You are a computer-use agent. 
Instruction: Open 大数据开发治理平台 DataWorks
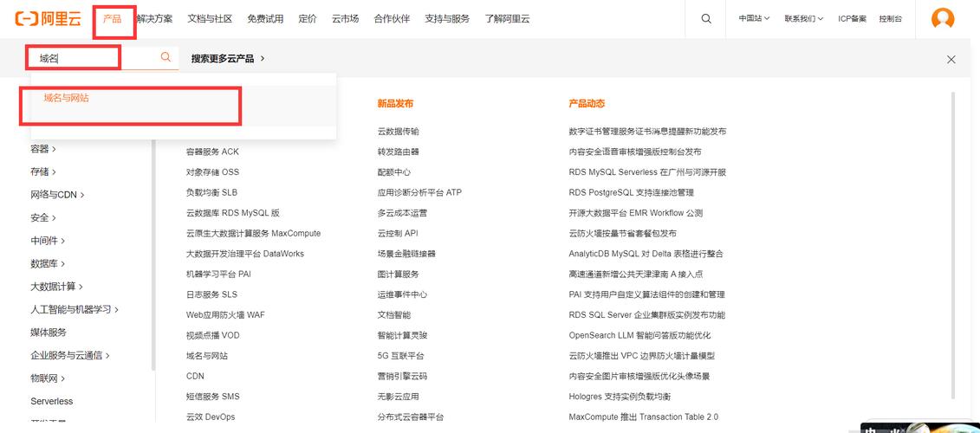(245, 254)
